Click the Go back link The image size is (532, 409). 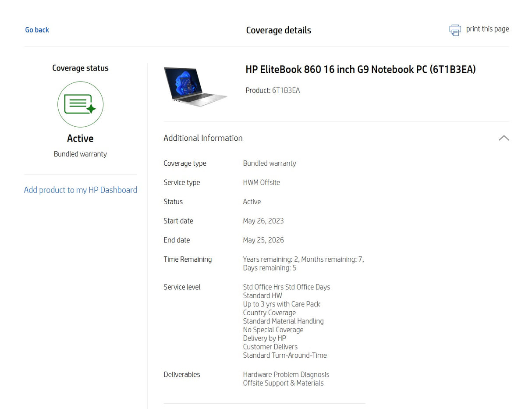coord(37,30)
